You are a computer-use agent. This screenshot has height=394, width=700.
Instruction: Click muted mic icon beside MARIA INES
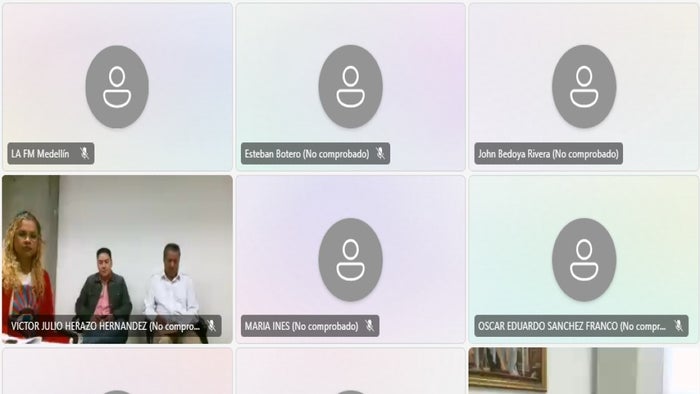(x=369, y=326)
